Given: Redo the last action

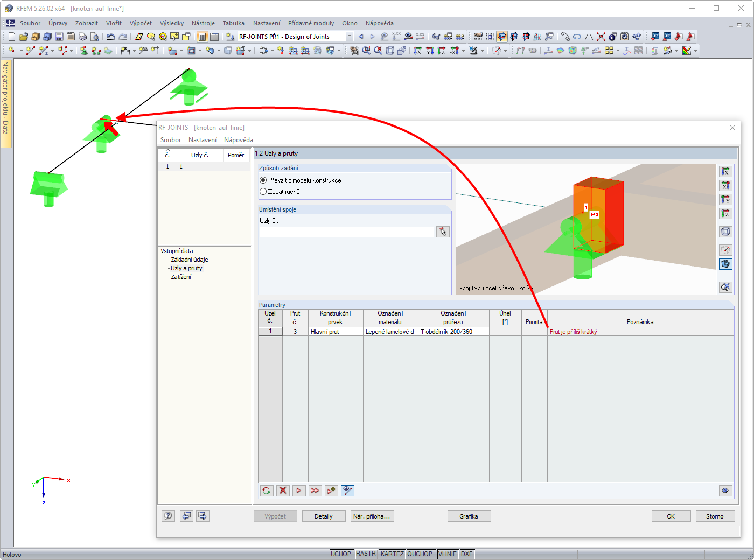Looking at the screenshot, I should pos(123,37).
